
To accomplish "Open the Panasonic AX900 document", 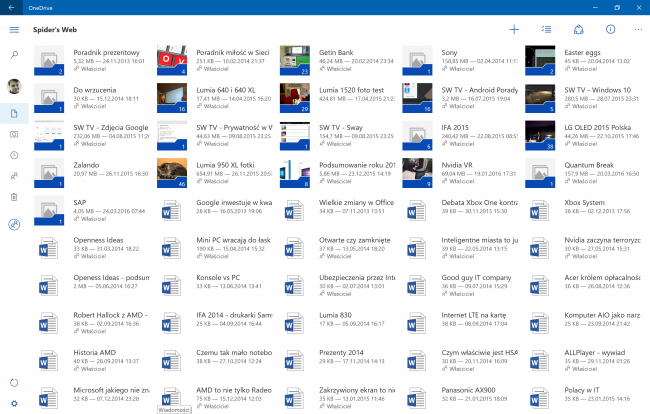I will (x=460, y=398).
